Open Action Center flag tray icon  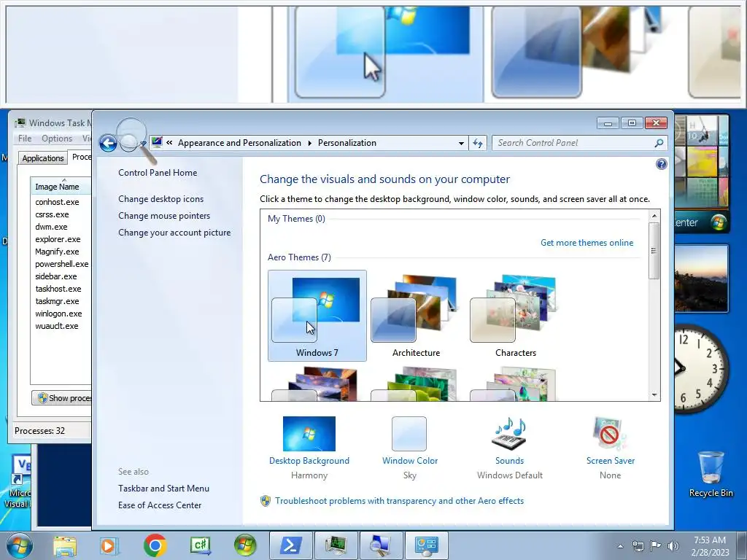click(x=656, y=546)
